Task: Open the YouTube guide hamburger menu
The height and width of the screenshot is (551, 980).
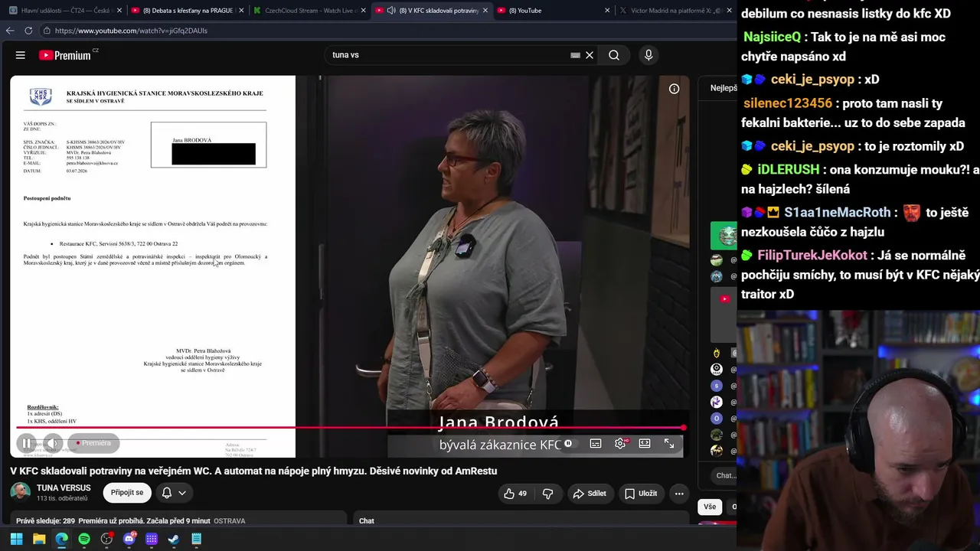Action: 21,55
